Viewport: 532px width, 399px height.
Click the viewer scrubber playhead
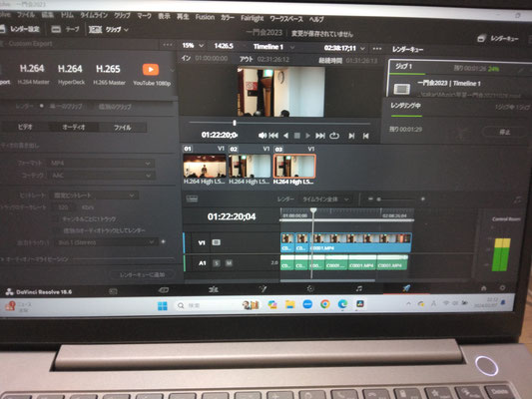235,123
